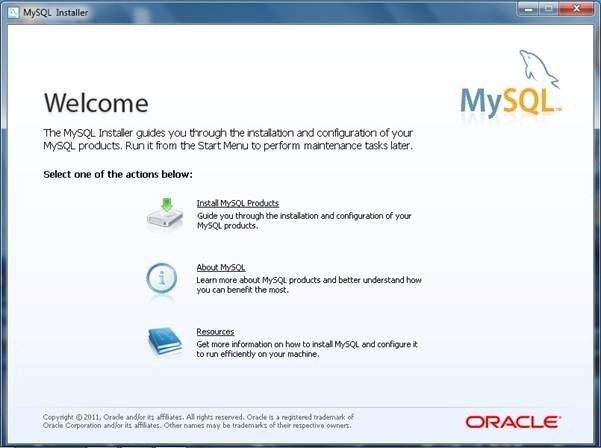The width and height of the screenshot is (601, 448).
Task: Click description 'Learn more about MySQL products'
Action: tap(309, 285)
